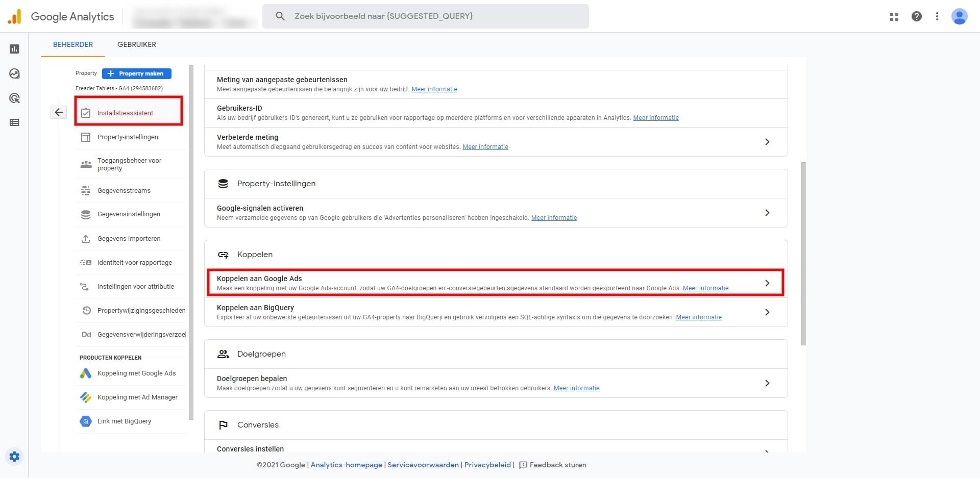Open Gegevensstreams menu item

(131, 191)
